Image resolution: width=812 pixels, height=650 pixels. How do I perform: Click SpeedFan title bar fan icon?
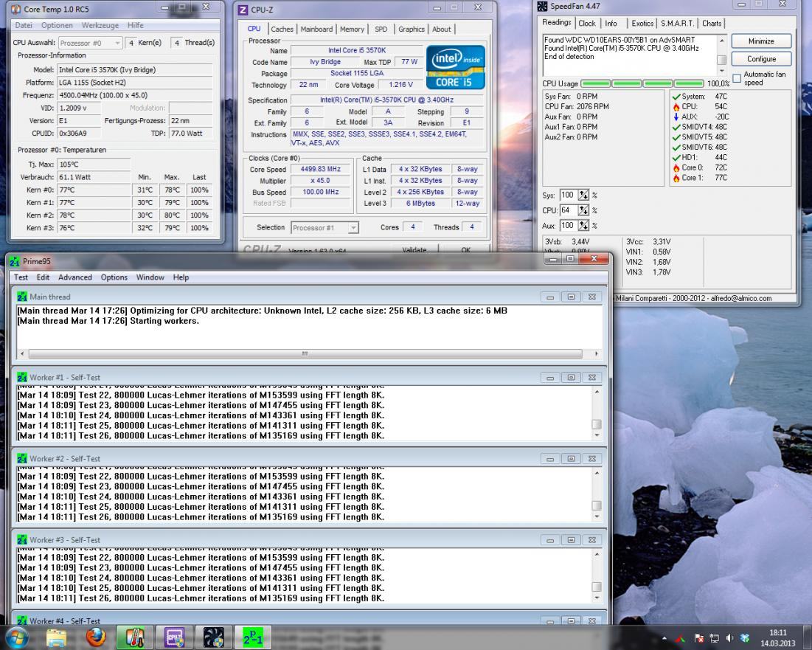pyautogui.click(x=543, y=6)
